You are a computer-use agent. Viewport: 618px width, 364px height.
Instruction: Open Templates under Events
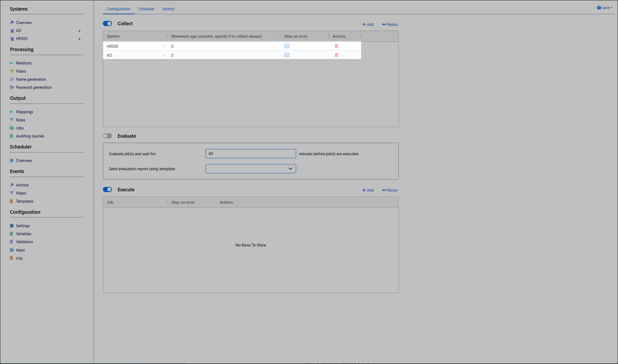[x=24, y=201]
